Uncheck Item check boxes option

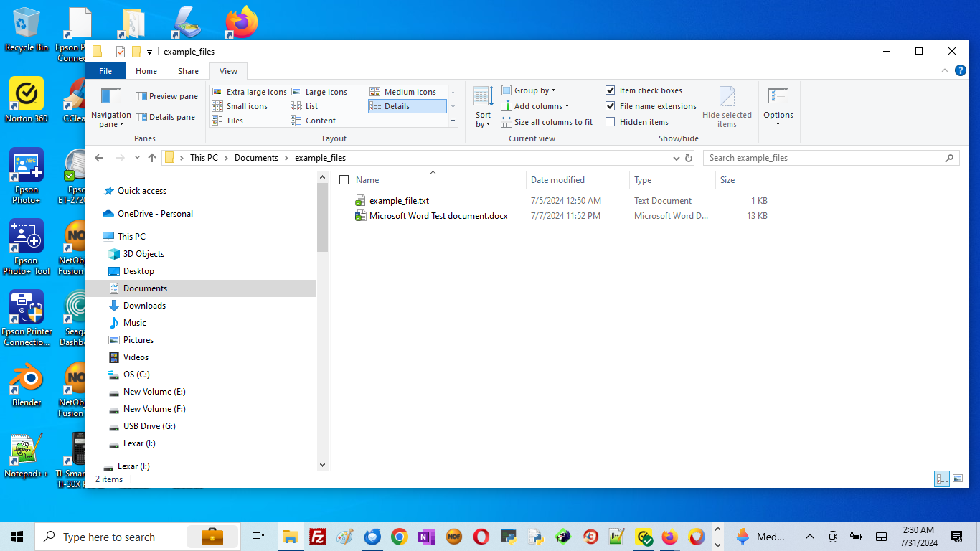pyautogui.click(x=611, y=90)
